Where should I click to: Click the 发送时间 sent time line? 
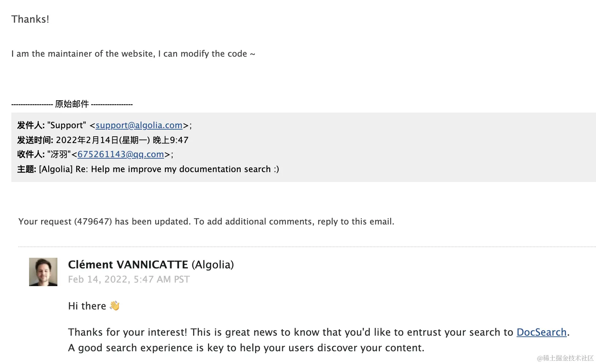coord(103,140)
